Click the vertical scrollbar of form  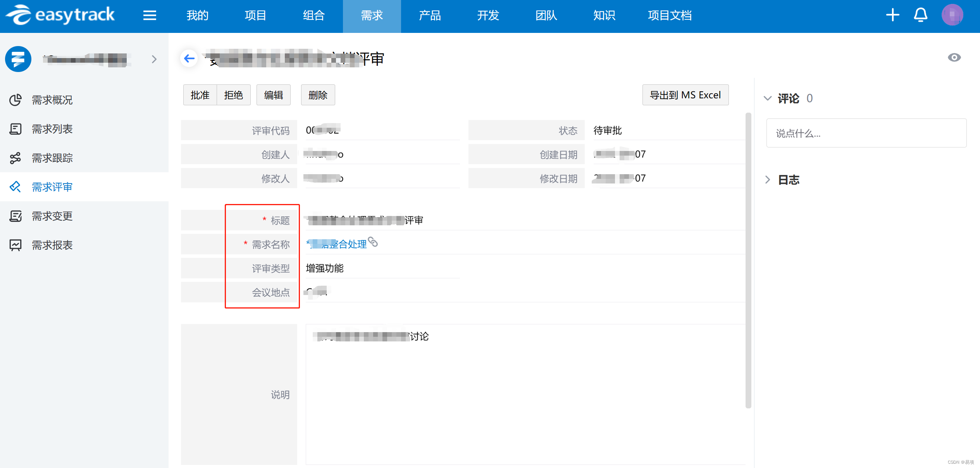[x=748, y=260]
